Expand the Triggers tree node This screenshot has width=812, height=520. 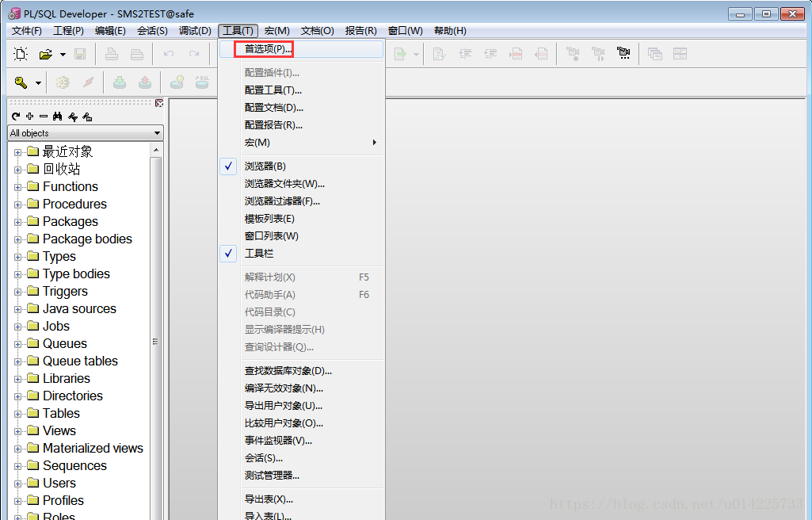[17, 292]
